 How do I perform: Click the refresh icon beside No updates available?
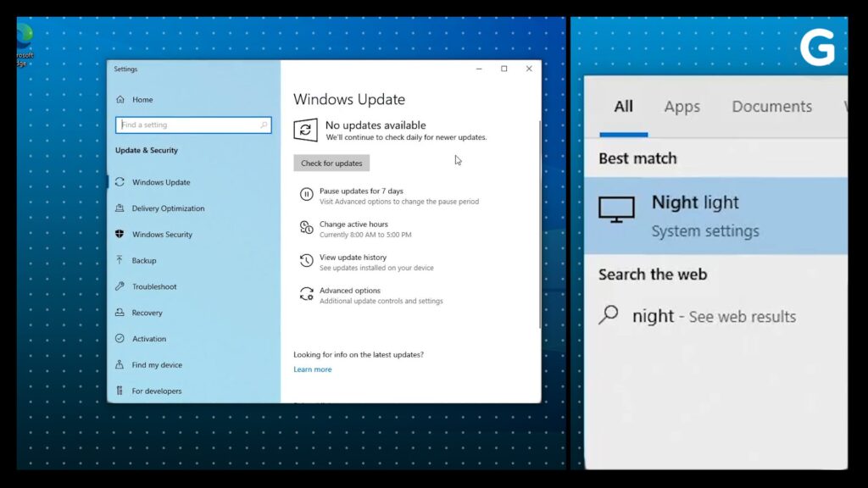pos(305,130)
